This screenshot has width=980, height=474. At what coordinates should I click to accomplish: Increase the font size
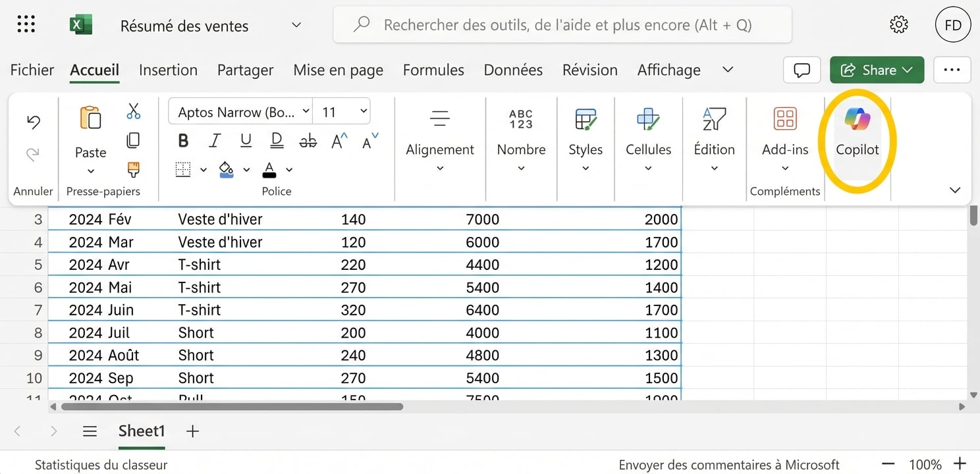click(x=338, y=138)
